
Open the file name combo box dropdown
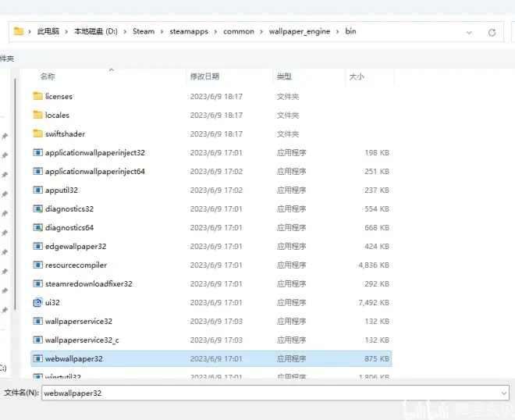tap(504, 393)
